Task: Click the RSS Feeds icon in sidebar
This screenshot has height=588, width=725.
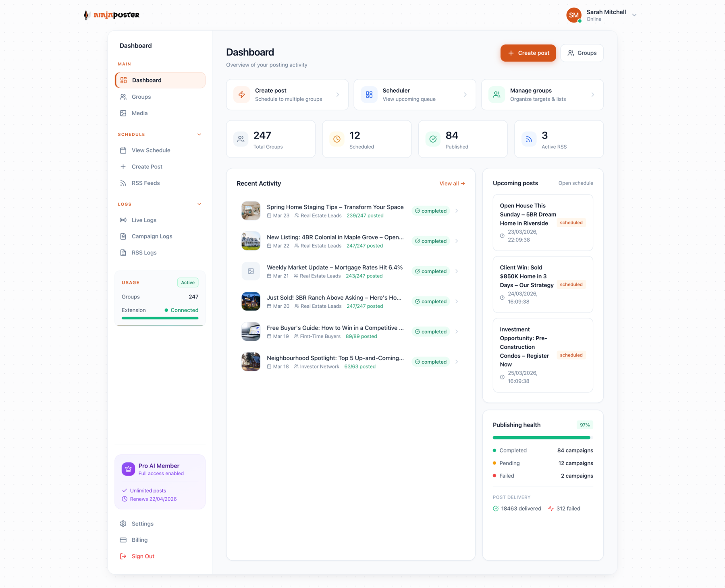Action: 123,183
